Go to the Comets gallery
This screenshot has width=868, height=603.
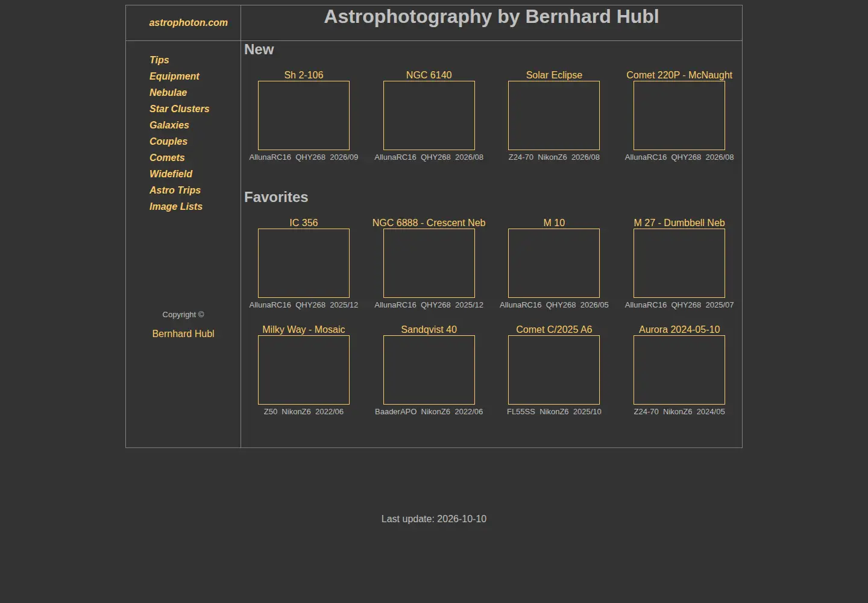(x=167, y=157)
